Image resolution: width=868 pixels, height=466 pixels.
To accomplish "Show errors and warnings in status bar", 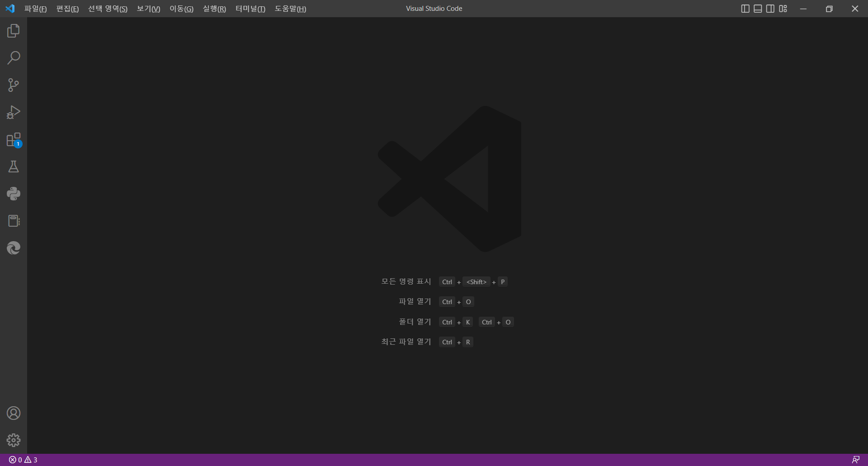I will [x=23, y=460].
